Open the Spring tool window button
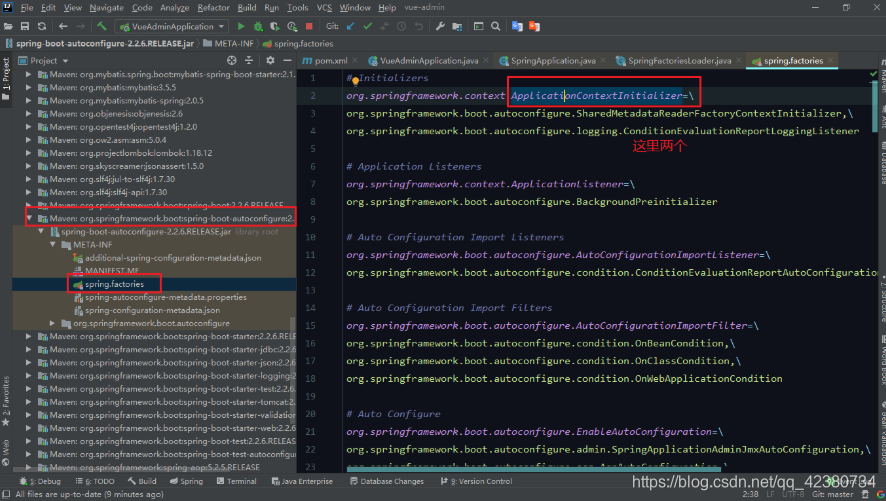The height and width of the screenshot is (501, 886). [x=186, y=481]
